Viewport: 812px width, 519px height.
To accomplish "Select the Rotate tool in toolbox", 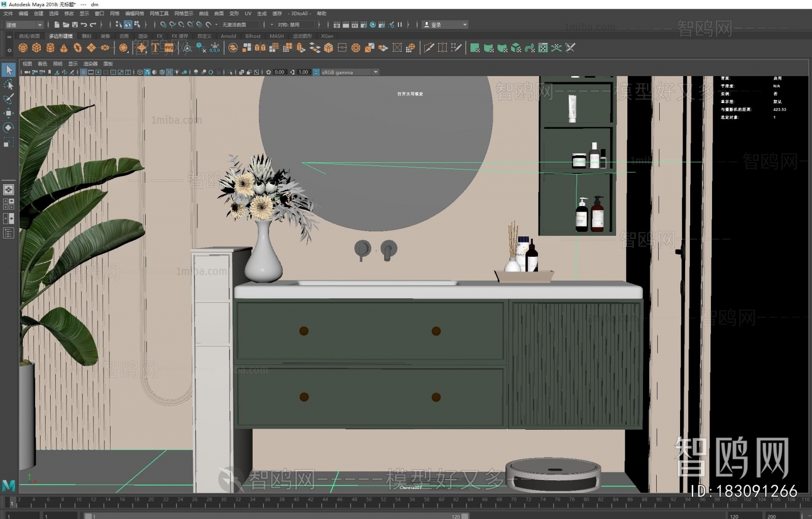I will pyautogui.click(x=9, y=127).
